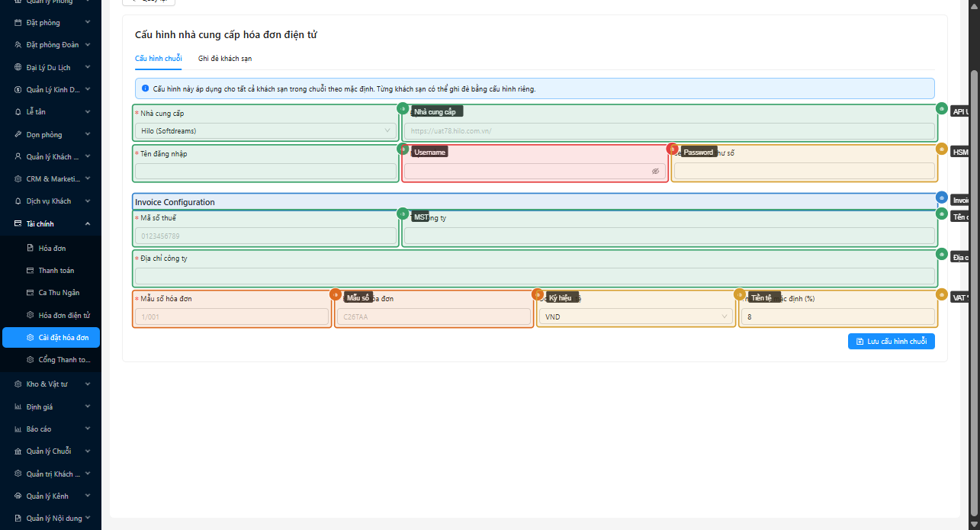Open the Nhà cung cấp dropdown (Hilo Softdreams)
Viewport: 980px width, 530px height.
(265, 130)
